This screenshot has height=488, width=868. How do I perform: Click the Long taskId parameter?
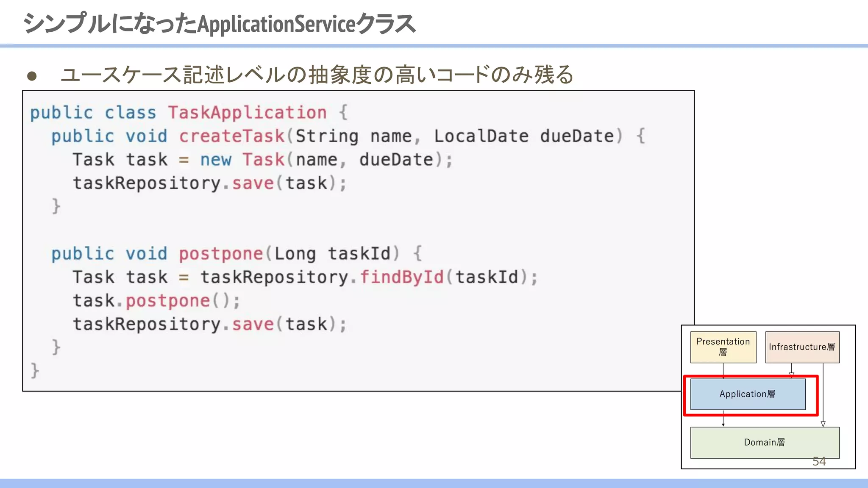coord(332,254)
